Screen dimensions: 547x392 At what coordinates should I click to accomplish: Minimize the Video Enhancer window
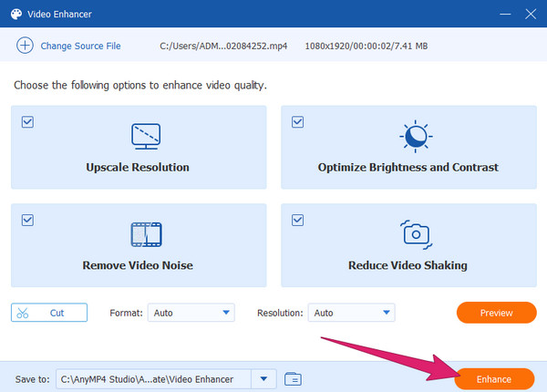(505, 14)
